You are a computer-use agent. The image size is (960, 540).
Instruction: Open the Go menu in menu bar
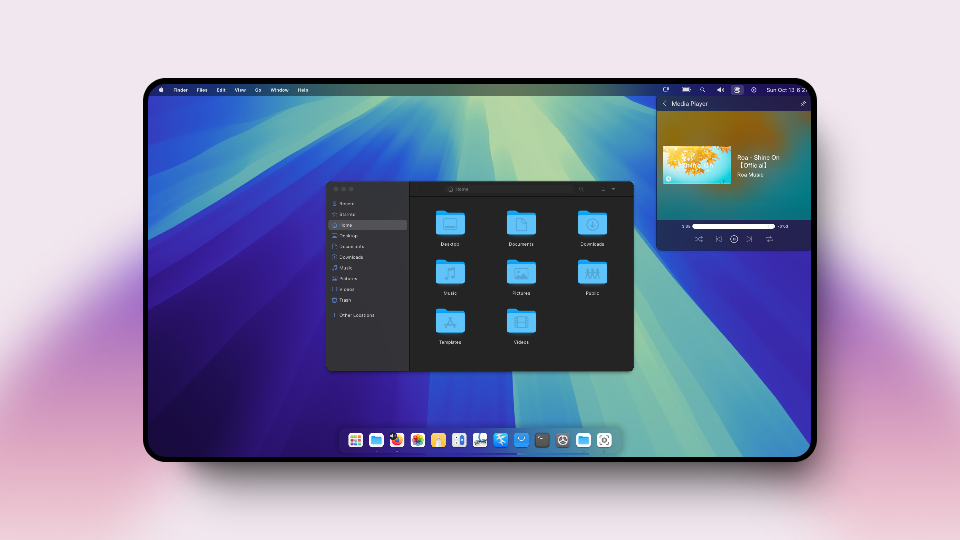[x=258, y=90]
